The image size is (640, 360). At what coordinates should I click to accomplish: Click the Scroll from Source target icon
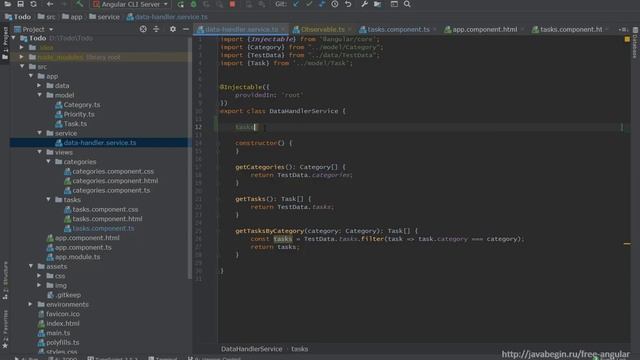point(143,29)
